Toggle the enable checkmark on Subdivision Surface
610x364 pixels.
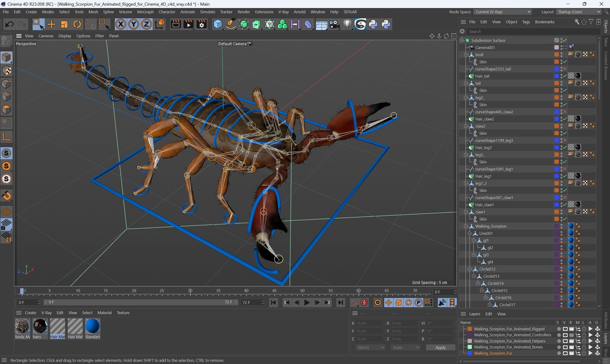[x=565, y=40]
